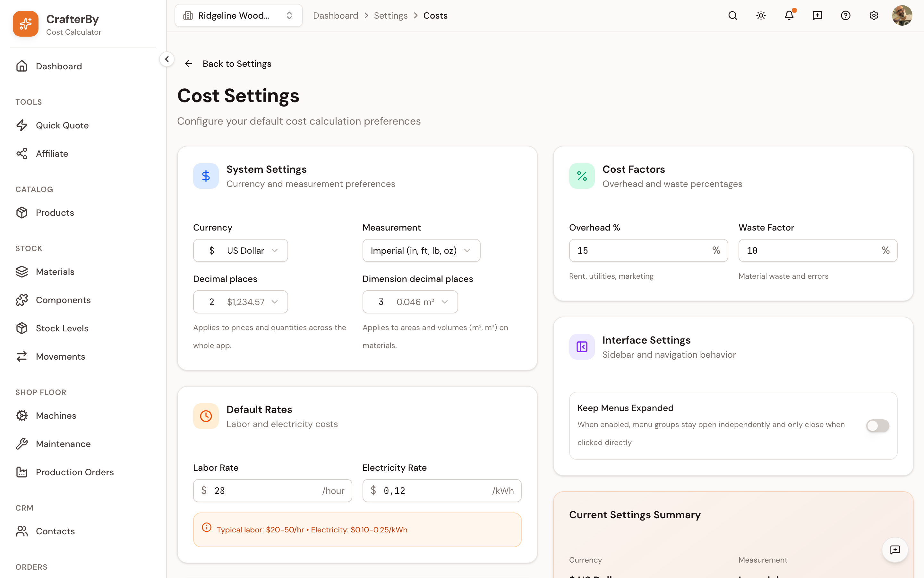
Task: Open the Decimal places dropdown
Action: (241, 302)
